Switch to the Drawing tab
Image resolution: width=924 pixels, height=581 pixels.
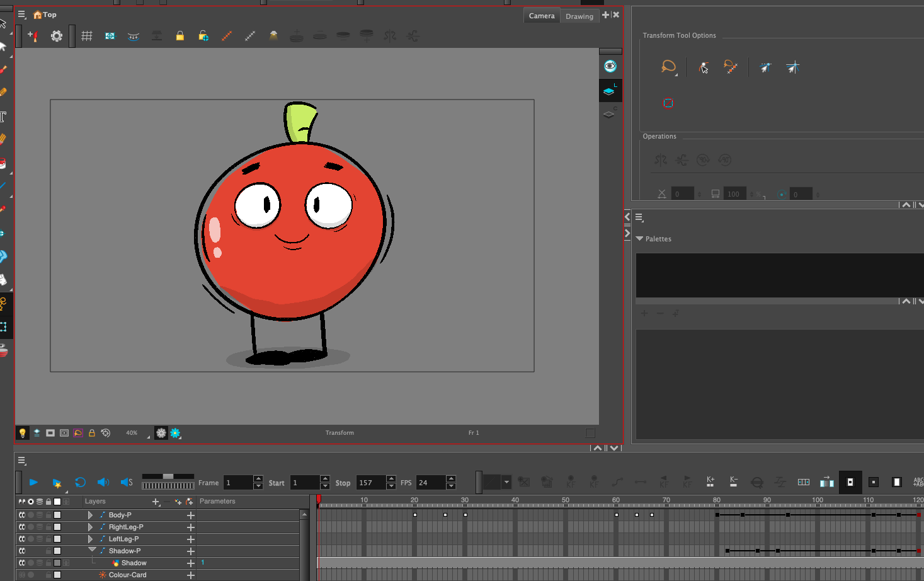coord(579,16)
